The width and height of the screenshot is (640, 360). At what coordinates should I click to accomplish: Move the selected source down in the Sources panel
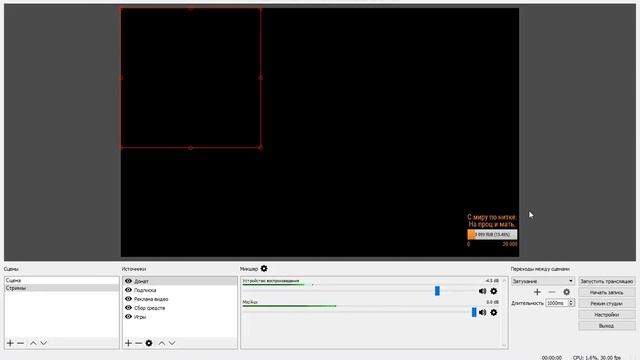[172, 343]
